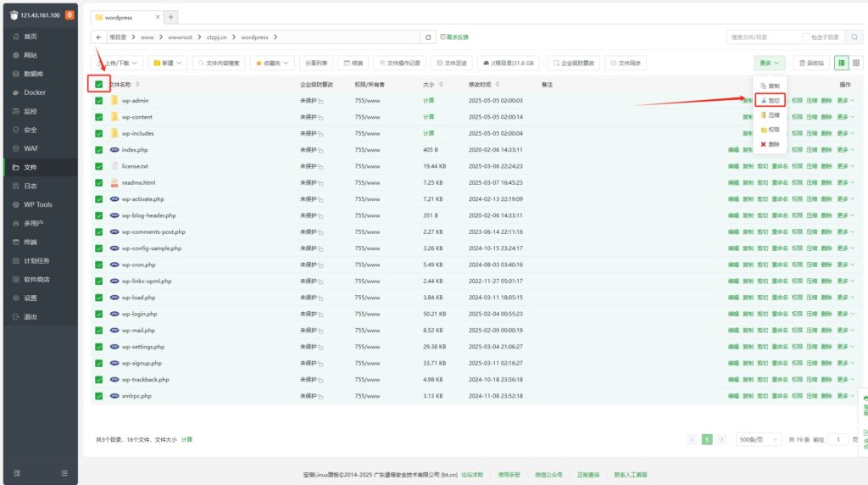The image size is (868, 485).
Task: Choose 复制 copy in the dropdown menu
Action: pyautogui.click(x=770, y=86)
